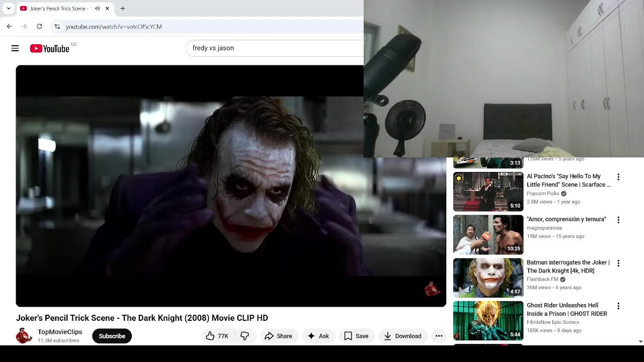Visit the FilmIsNow Epic Scenes channel
Screen dimensions: 644x362
(x=553, y=322)
